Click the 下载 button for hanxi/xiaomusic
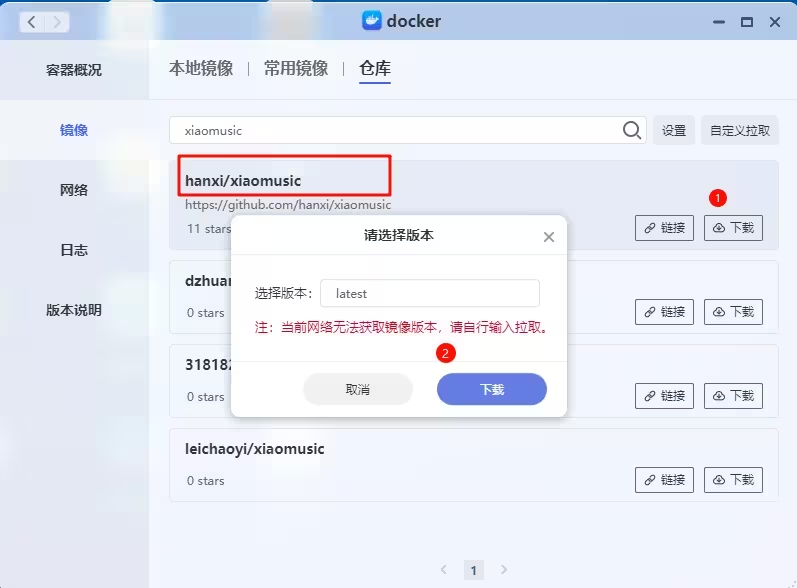Screen dimensions: 797x588 click(733, 228)
